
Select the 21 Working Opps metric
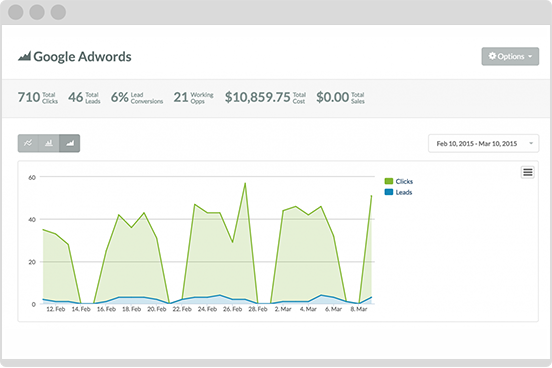193,98
